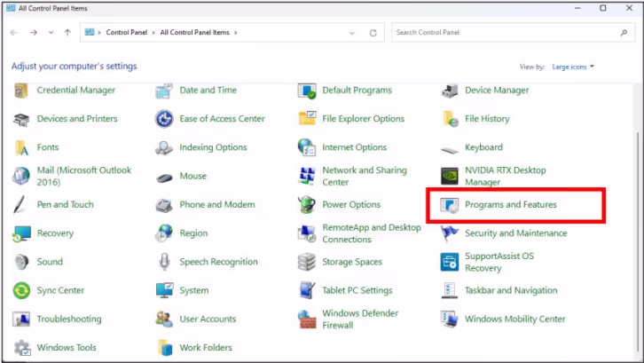This screenshot has width=644, height=363.
Task: Click the Speech Recognition microphone icon
Action: (164, 262)
